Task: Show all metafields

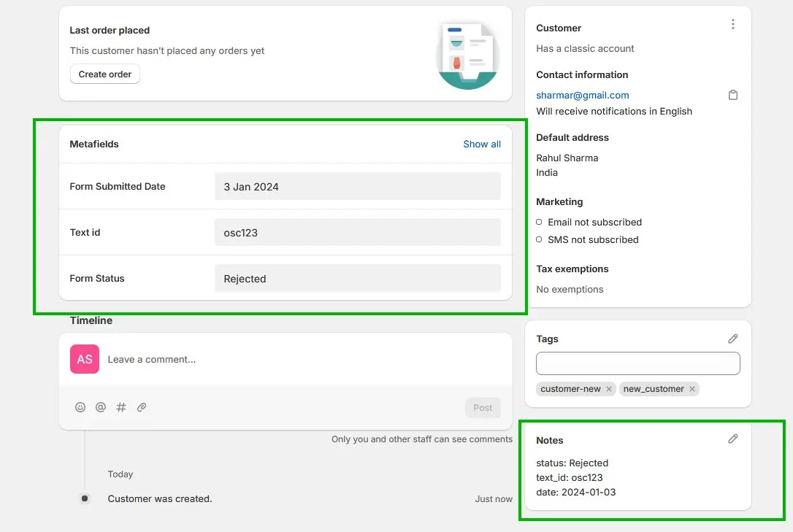Action: pyautogui.click(x=481, y=144)
